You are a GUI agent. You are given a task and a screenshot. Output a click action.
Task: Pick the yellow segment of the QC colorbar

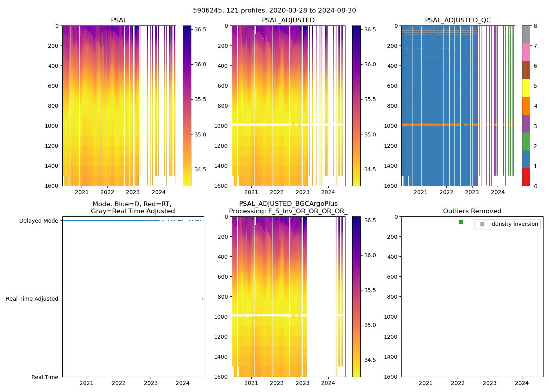526,88
